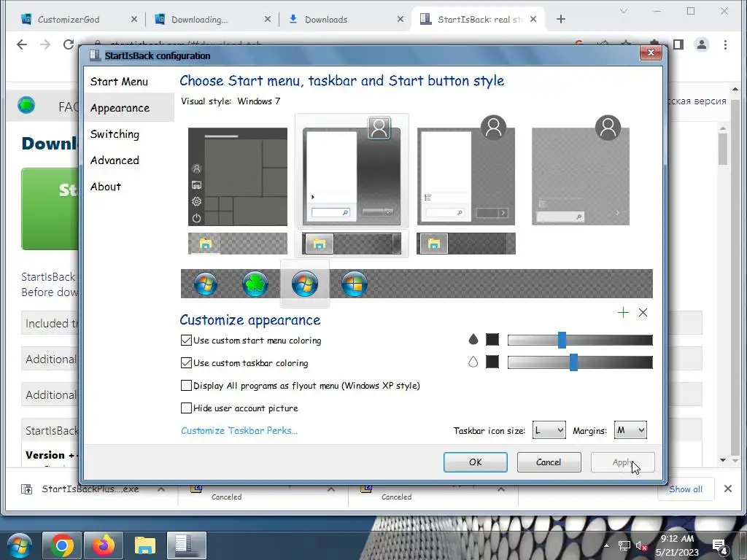Click the muted volume tray icon

click(x=641, y=545)
